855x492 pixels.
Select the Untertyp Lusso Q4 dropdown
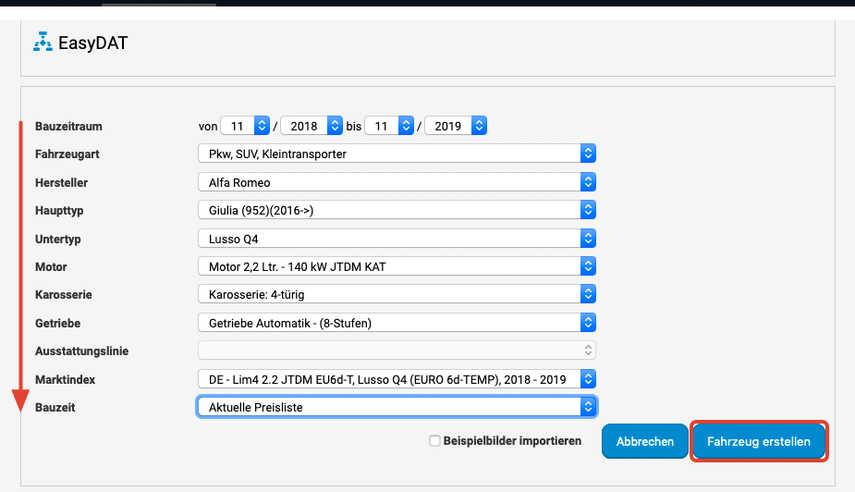pyautogui.click(x=397, y=238)
